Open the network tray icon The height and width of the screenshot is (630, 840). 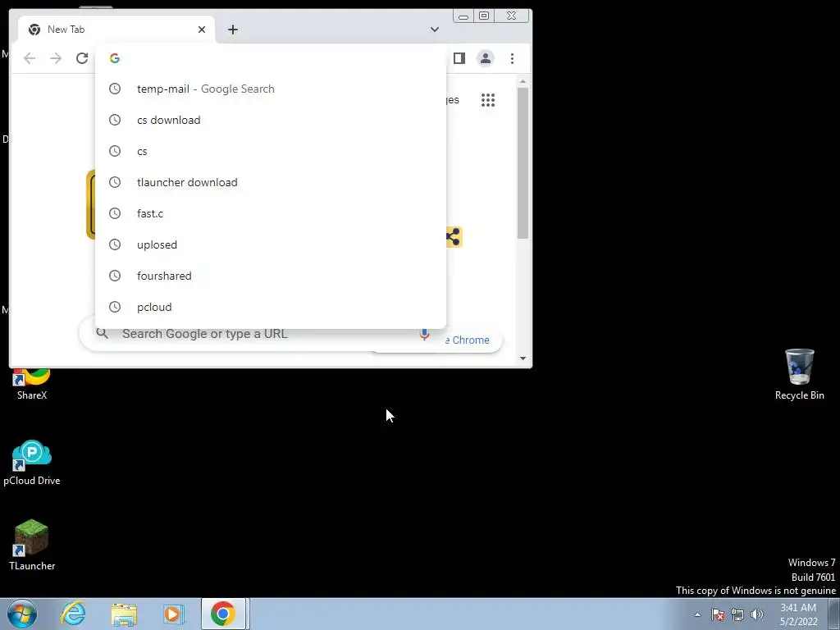737,614
